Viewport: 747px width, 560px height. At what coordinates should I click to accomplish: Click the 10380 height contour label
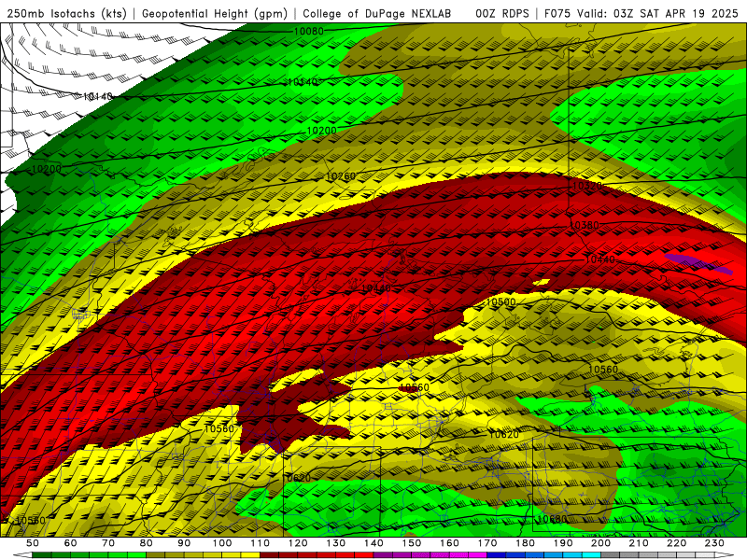coord(585,225)
